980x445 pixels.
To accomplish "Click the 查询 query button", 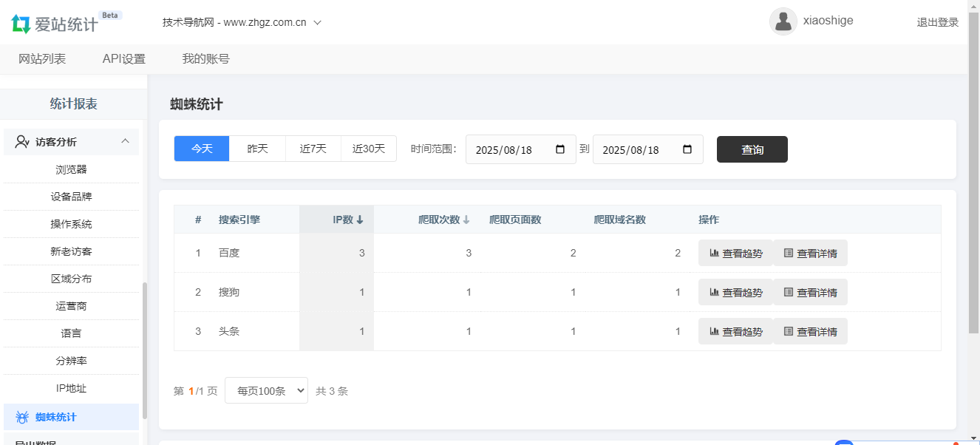I will pyautogui.click(x=752, y=149).
